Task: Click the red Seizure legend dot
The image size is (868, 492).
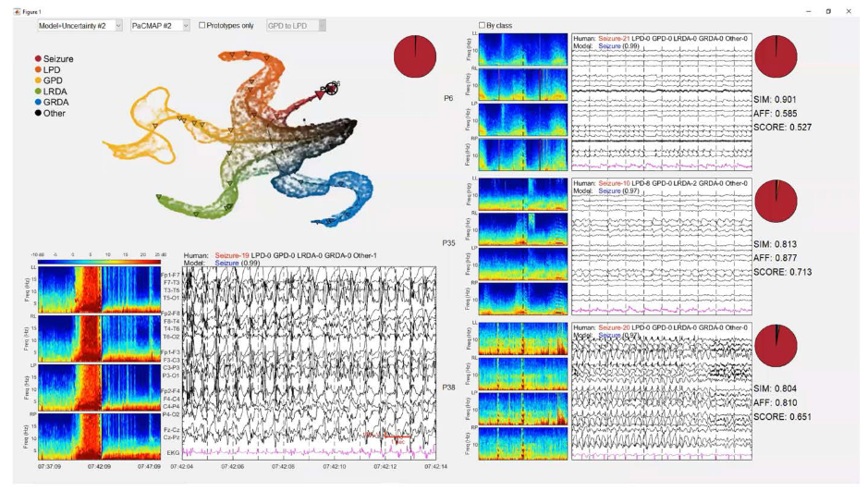Action: (x=38, y=58)
